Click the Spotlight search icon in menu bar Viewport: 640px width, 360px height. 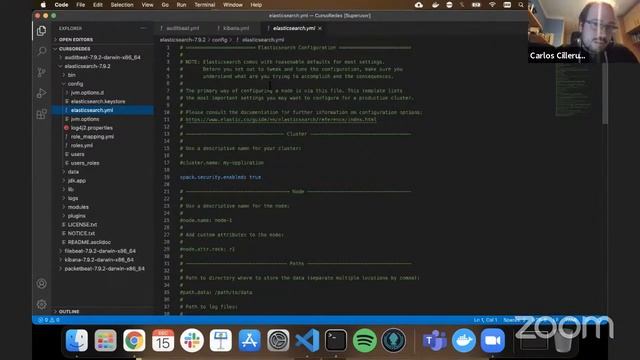[x=521, y=5]
